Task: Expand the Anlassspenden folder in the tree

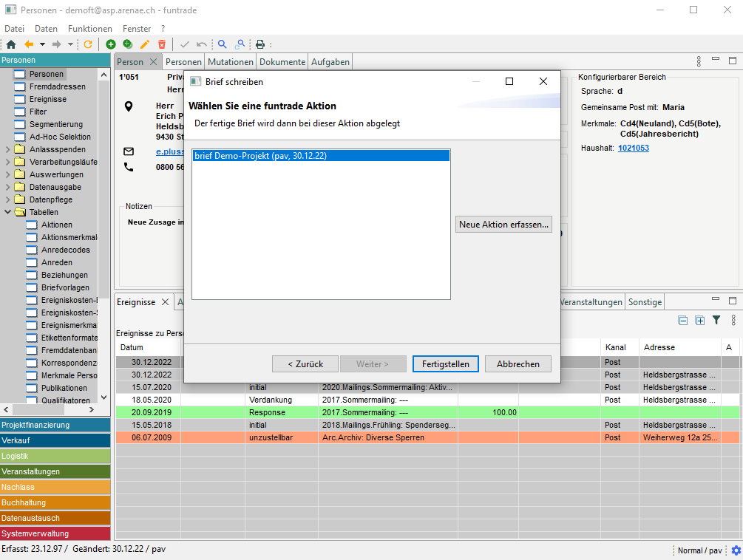Action: (8, 149)
